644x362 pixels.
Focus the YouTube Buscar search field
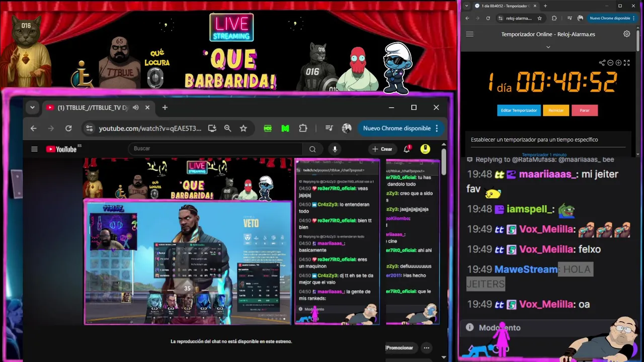click(215, 149)
